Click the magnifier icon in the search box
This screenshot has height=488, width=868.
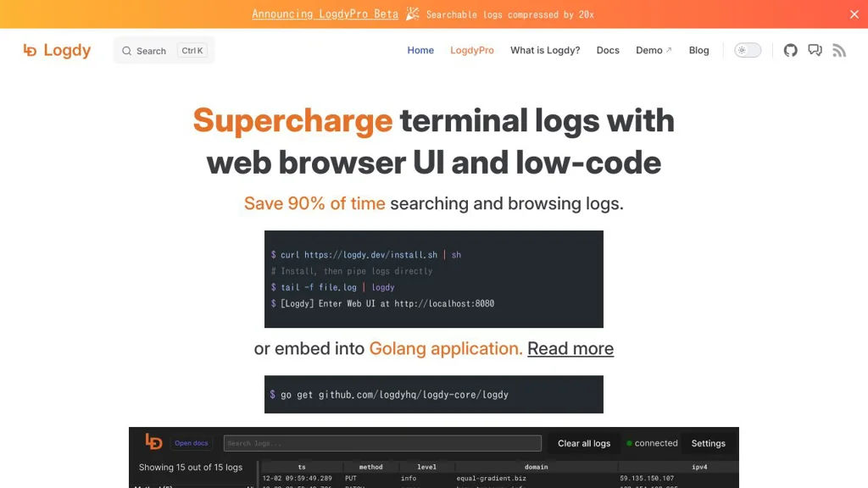[x=127, y=51]
